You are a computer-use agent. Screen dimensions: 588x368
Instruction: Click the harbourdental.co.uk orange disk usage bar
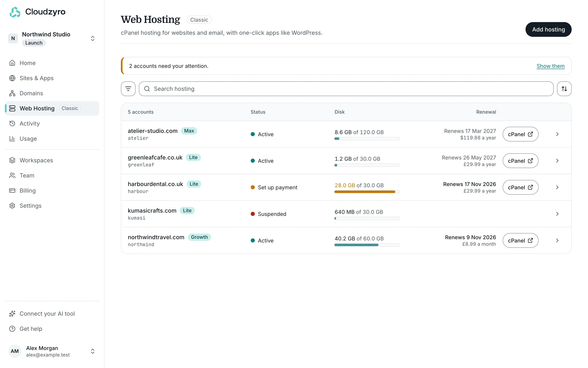coord(367,192)
